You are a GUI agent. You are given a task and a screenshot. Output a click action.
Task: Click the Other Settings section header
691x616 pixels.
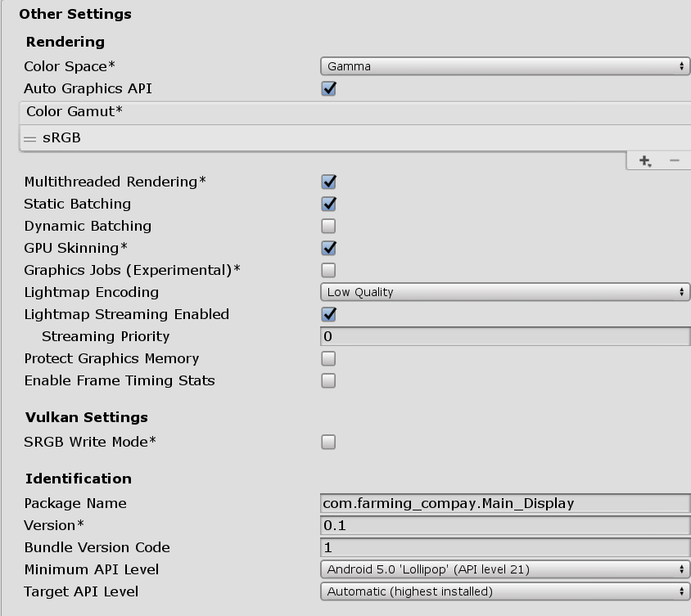click(x=75, y=14)
